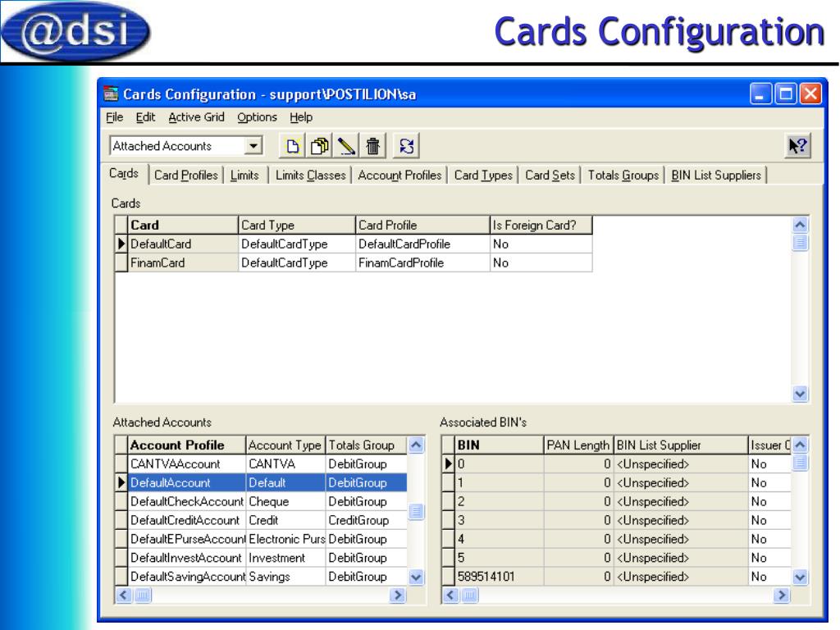Click the Cards grid scroll up arrow
The height and width of the screenshot is (630, 840).
tap(800, 225)
